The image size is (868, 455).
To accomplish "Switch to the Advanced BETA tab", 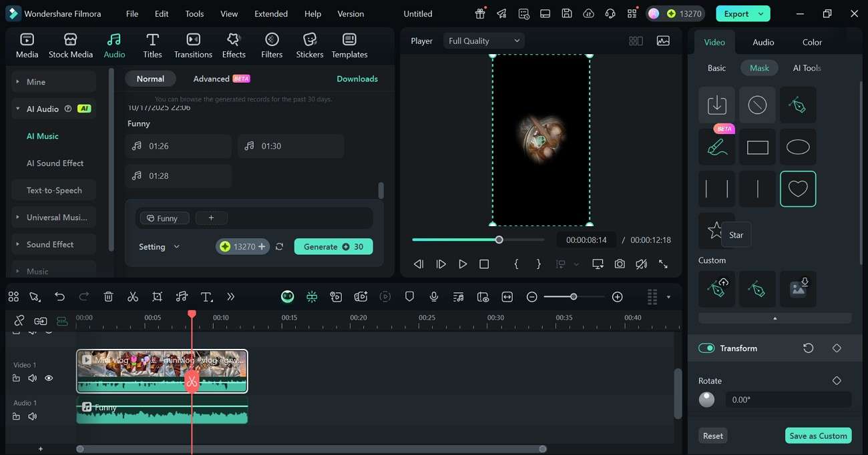I will [221, 79].
